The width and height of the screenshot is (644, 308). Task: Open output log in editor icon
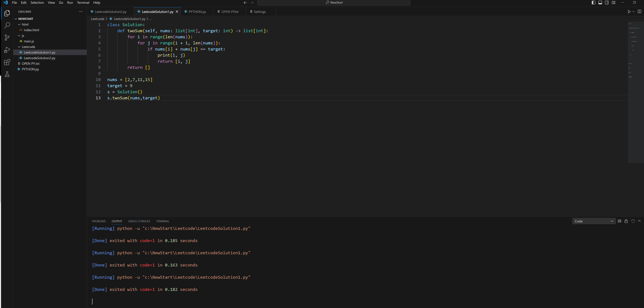633,221
